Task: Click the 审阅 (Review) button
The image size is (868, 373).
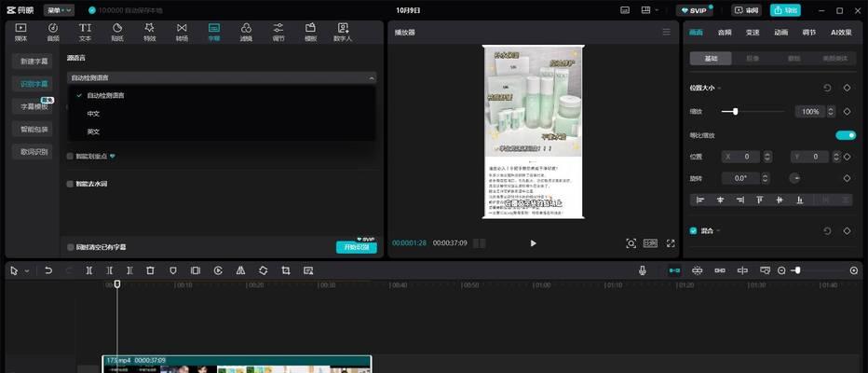Action: (747, 10)
